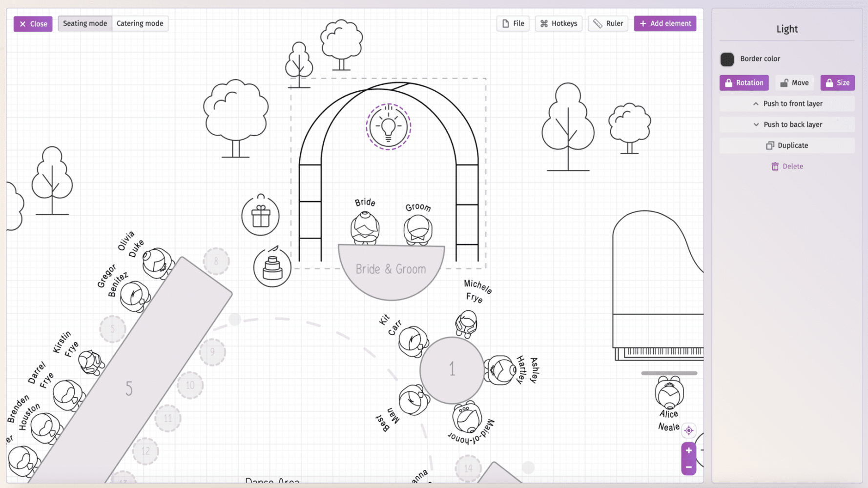Select round table number 1
The image size is (868, 488).
[452, 369]
